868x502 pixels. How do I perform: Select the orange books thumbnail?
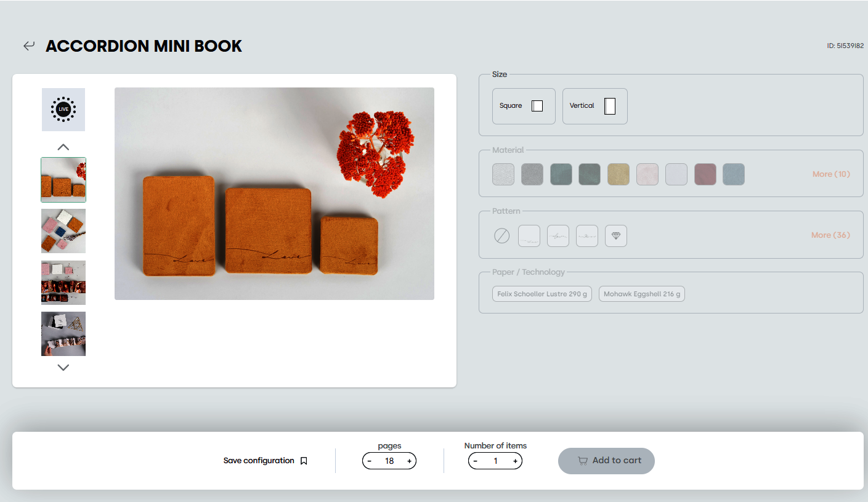click(x=63, y=180)
